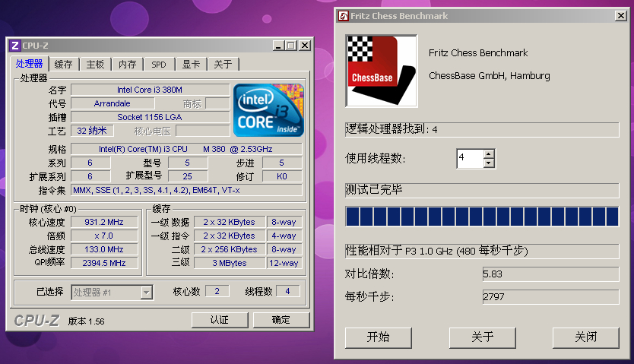Click the 认证 button in CPU-Z
This screenshot has height=364, width=634.
click(220, 320)
